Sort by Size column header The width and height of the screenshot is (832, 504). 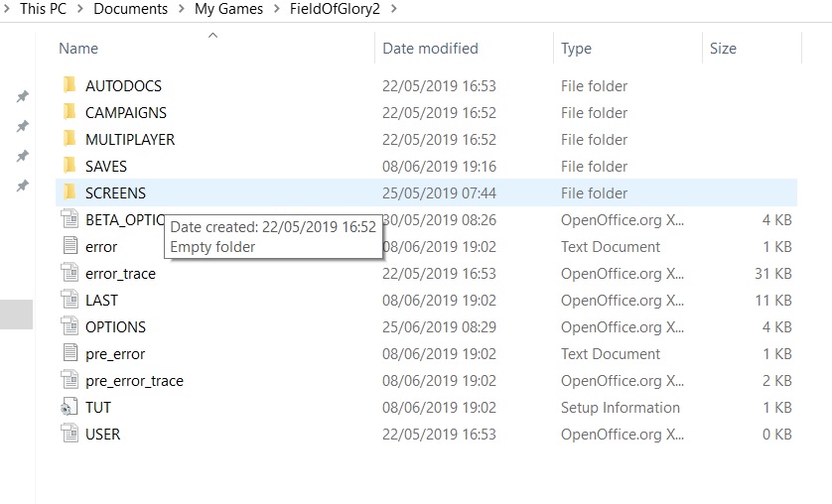coord(723,49)
